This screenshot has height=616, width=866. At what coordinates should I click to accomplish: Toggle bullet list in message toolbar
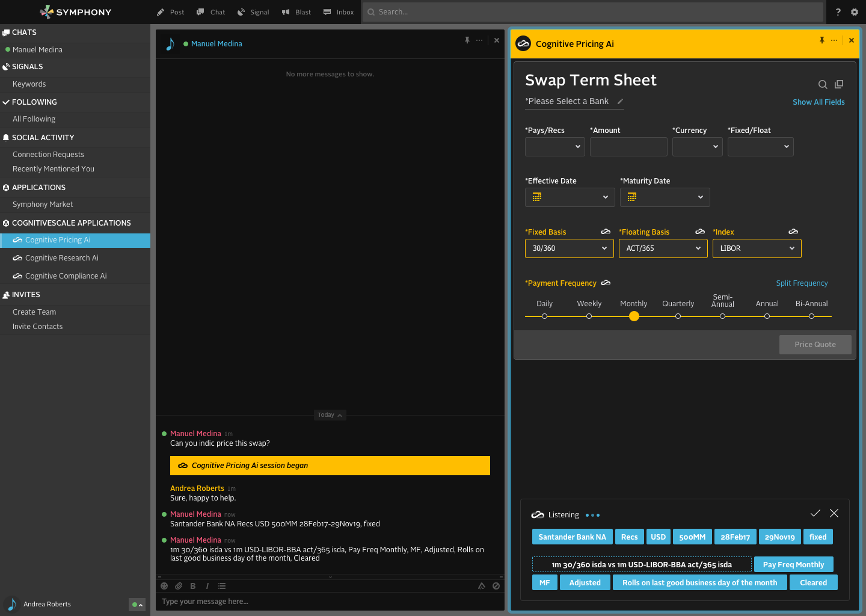pos(222,586)
